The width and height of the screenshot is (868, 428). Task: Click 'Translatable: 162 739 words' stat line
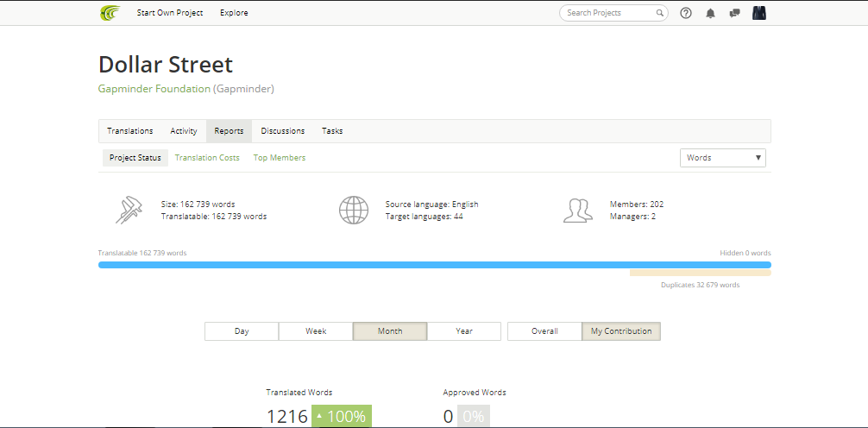214,217
